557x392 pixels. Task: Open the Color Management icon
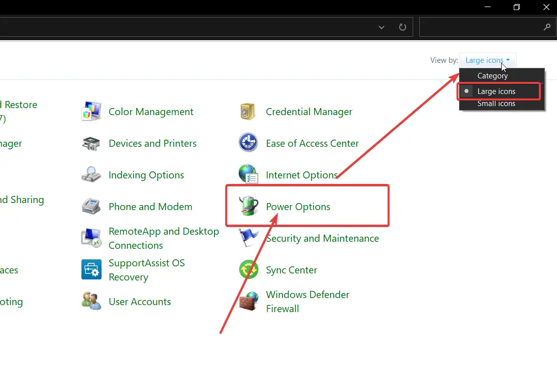(91, 111)
